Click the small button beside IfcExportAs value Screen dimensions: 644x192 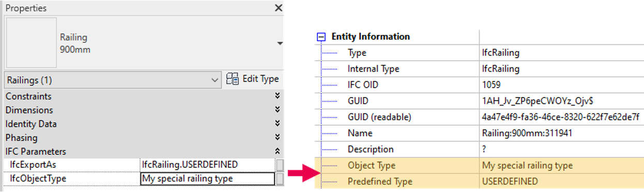tap(280, 165)
